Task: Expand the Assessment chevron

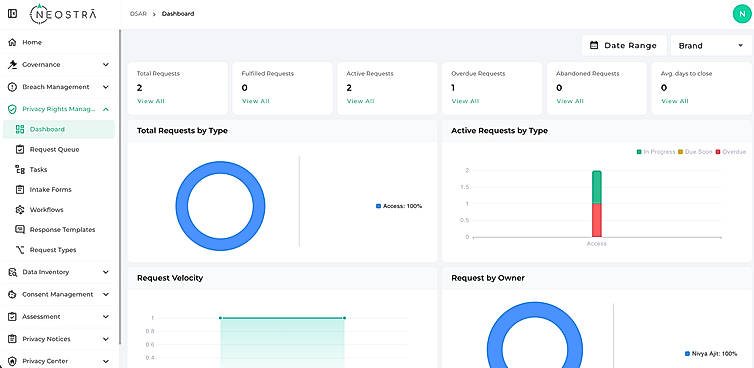Action: point(106,317)
